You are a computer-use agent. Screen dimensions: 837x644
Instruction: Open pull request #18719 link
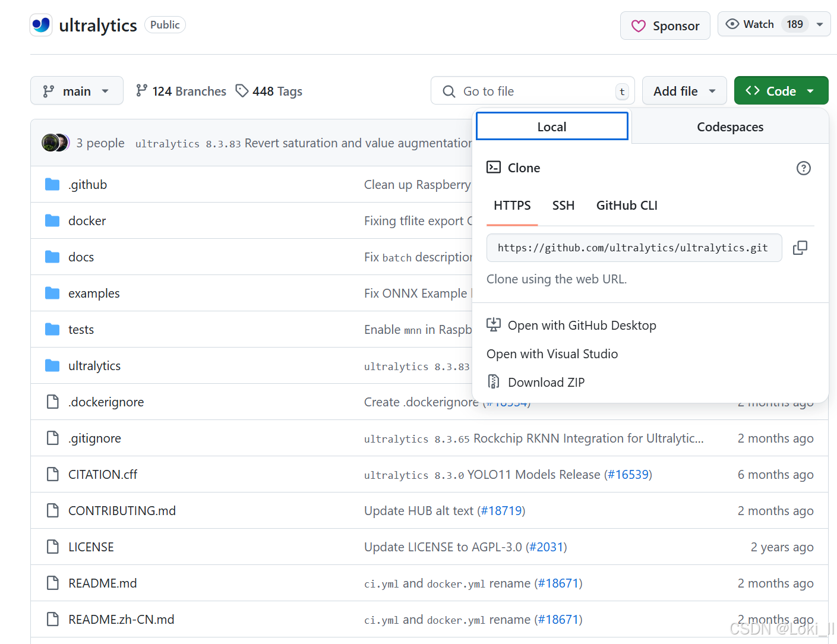(x=501, y=511)
